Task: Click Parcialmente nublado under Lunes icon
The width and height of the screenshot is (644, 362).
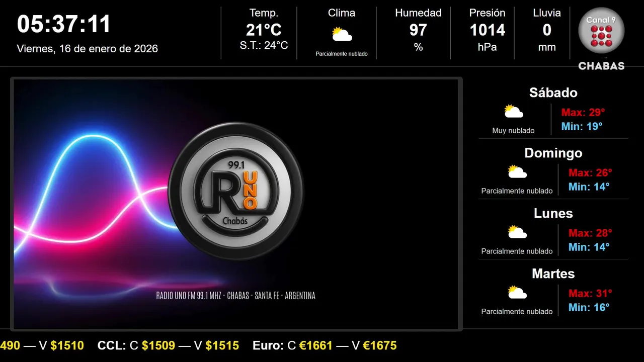Action: click(517, 251)
